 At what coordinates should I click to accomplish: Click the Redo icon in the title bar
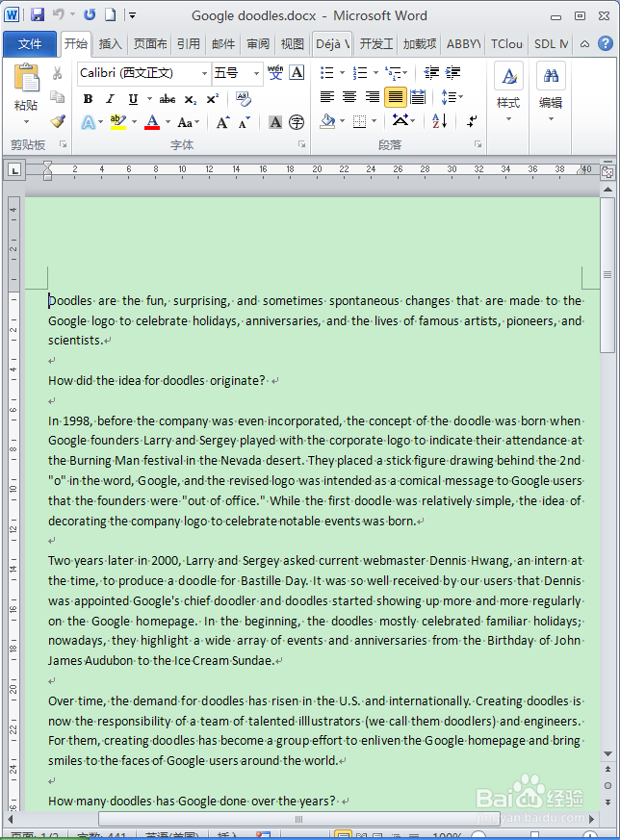(x=90, y=14)
